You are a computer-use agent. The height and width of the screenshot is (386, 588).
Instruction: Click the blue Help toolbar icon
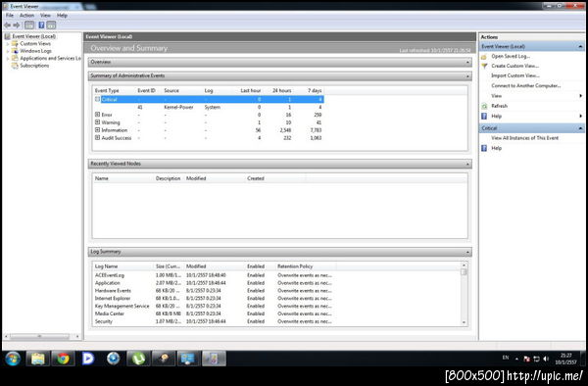(x=41, y=25)
